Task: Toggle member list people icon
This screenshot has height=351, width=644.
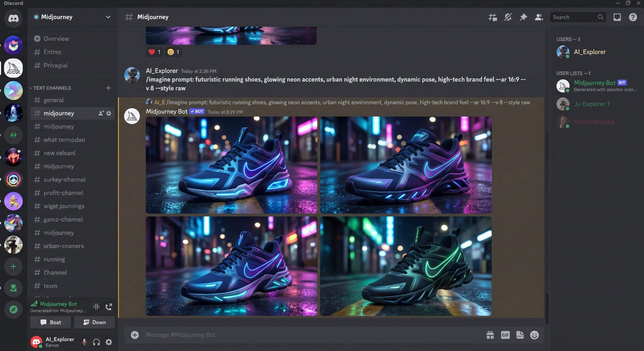Action: tap(539, 17)
